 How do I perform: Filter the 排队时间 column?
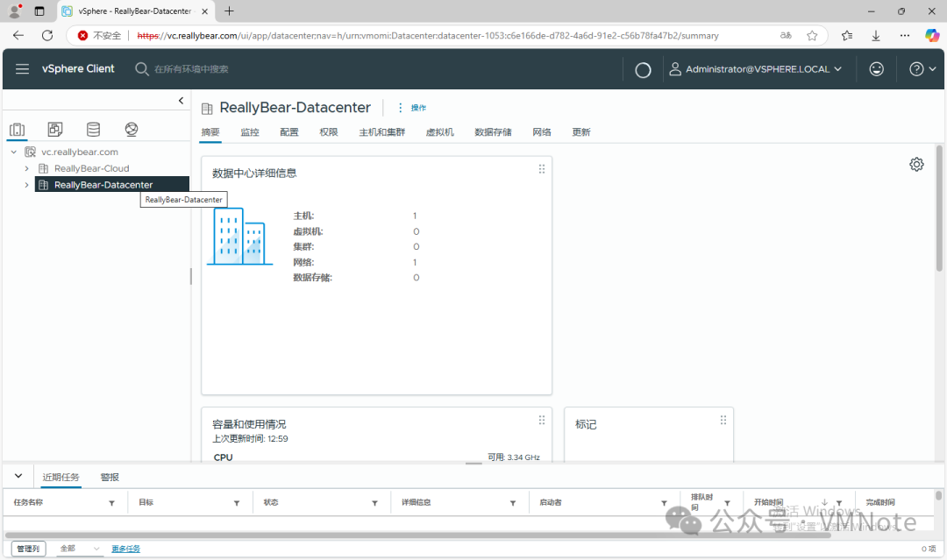click(727, 503)
